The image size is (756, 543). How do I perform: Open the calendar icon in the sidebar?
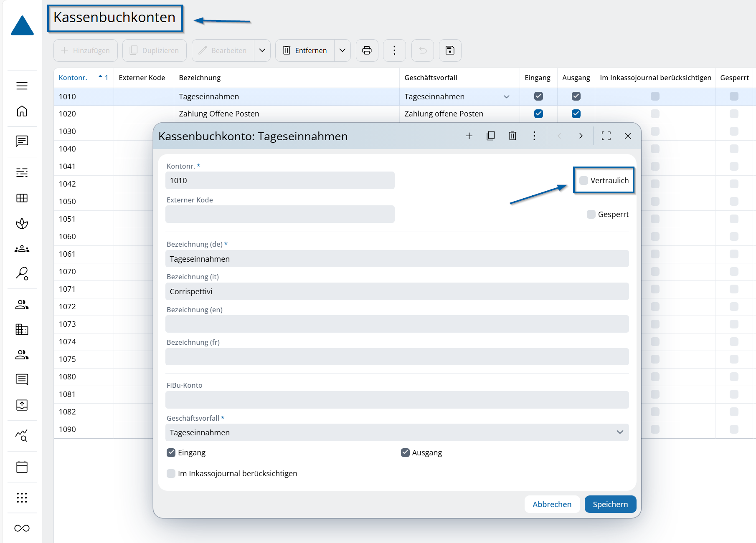tap(22, 467)
